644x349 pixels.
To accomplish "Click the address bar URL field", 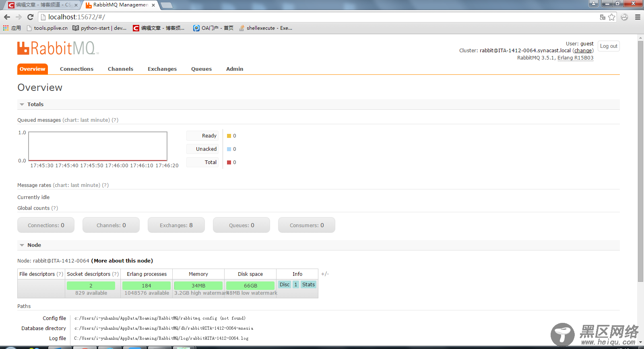I will point(318,17).
